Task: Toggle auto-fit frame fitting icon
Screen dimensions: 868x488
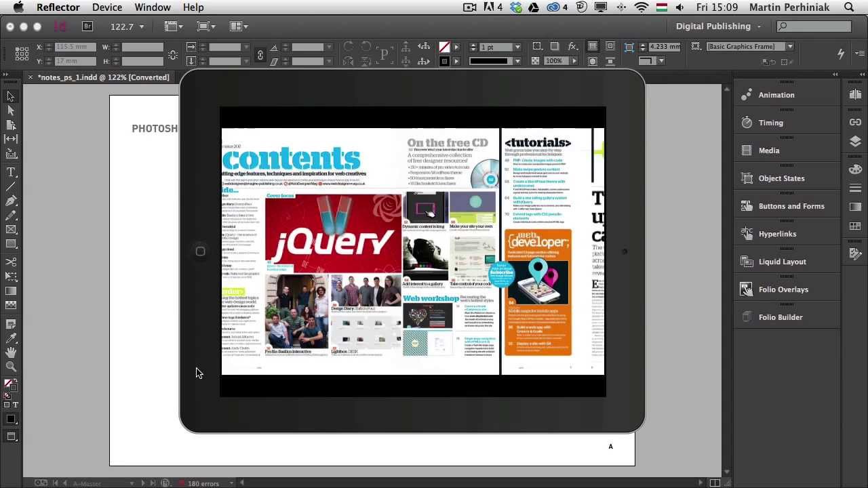Action: pyautogui.click(x=629, y=47)
